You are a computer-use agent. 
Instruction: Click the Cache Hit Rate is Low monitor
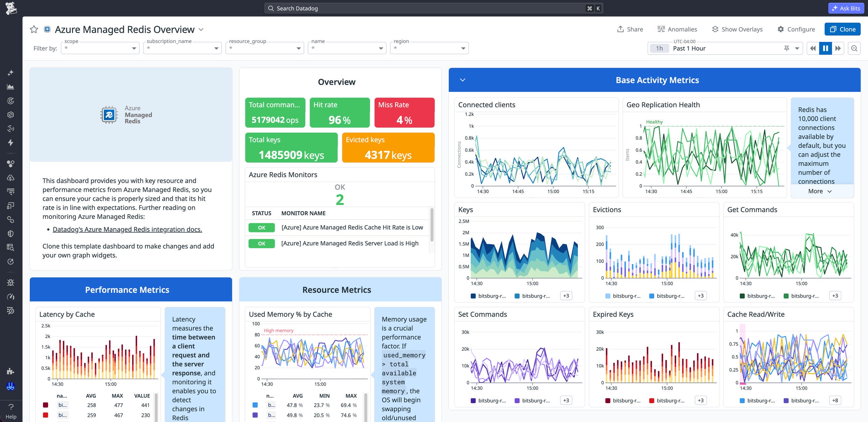coord(352,228)
